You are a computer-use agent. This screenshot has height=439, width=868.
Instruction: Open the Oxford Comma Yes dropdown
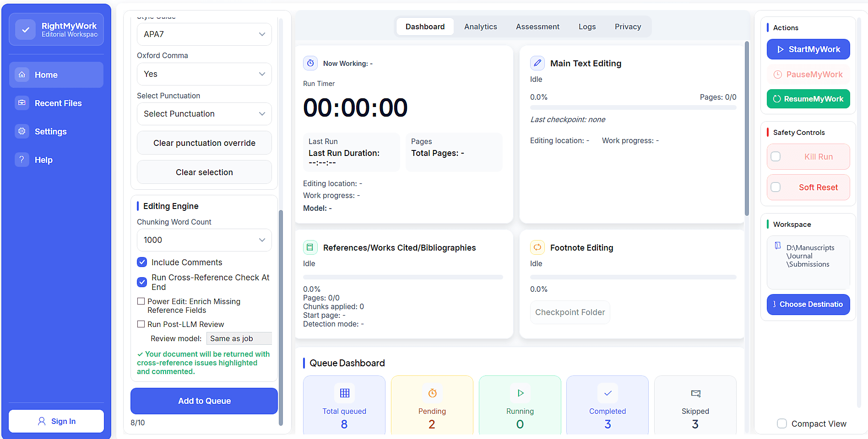click(x=204, y=74)
